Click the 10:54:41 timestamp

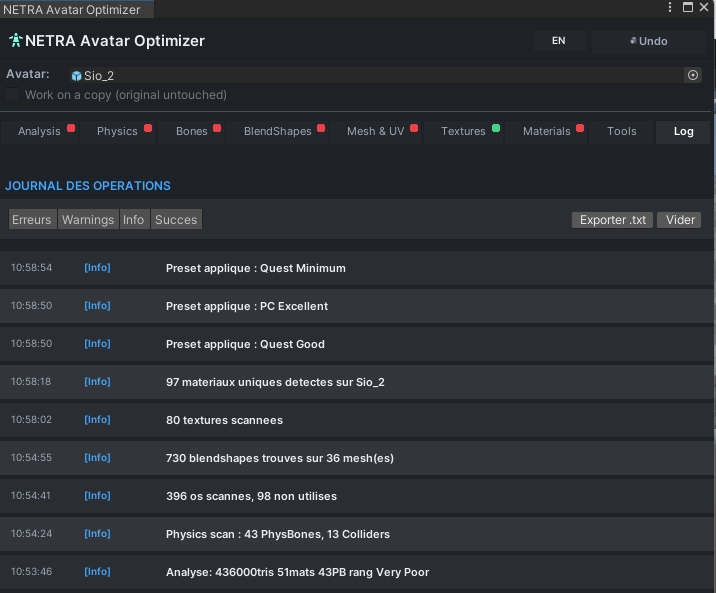(x=31, y=495)
